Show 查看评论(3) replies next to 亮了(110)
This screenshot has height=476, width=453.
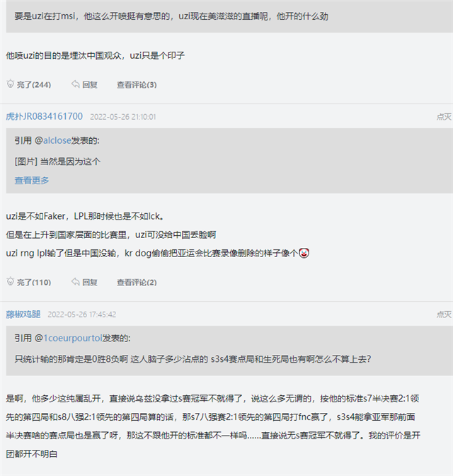tap(137, 283)
